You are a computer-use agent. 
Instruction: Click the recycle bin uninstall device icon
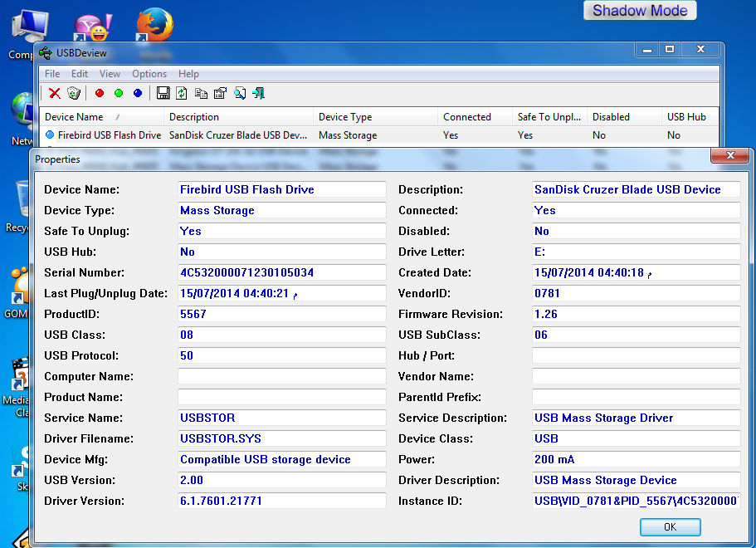[74, 94]
